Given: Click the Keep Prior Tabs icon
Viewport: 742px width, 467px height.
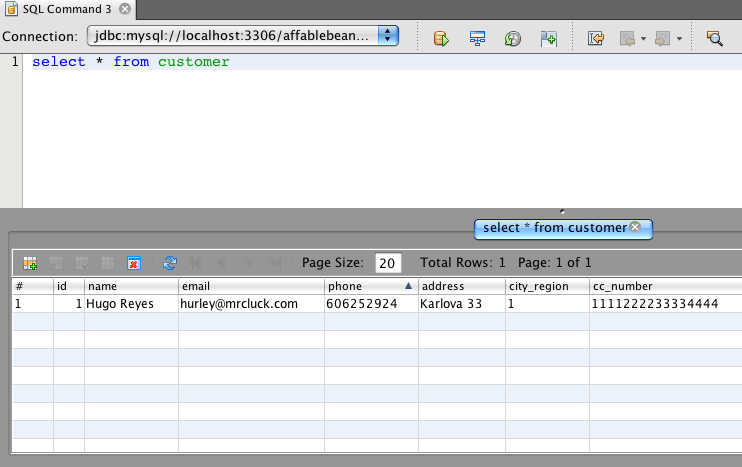Looking at the screenshot, I should (548, 38).
